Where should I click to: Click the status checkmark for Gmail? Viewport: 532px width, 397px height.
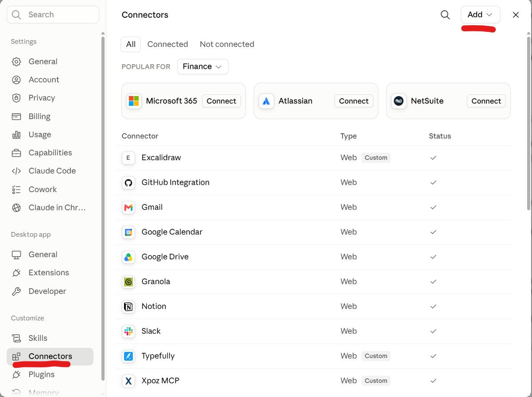[434, 207]
